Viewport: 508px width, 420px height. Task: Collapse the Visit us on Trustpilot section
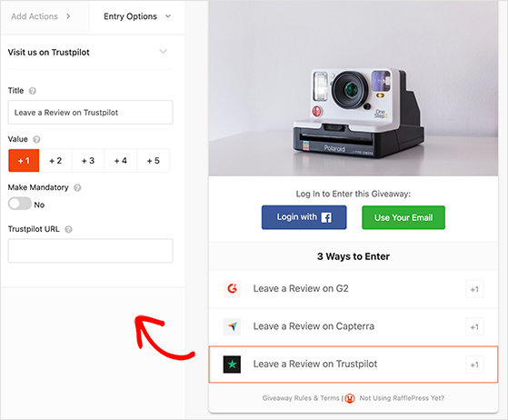(x=164, y=52)
